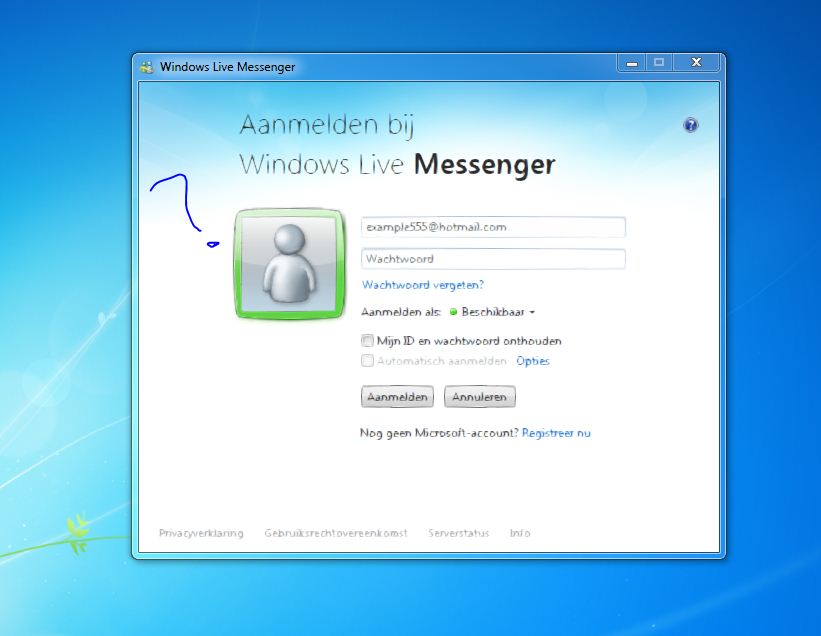Open the Wachtwoord vergeten? link

(423, 285)
